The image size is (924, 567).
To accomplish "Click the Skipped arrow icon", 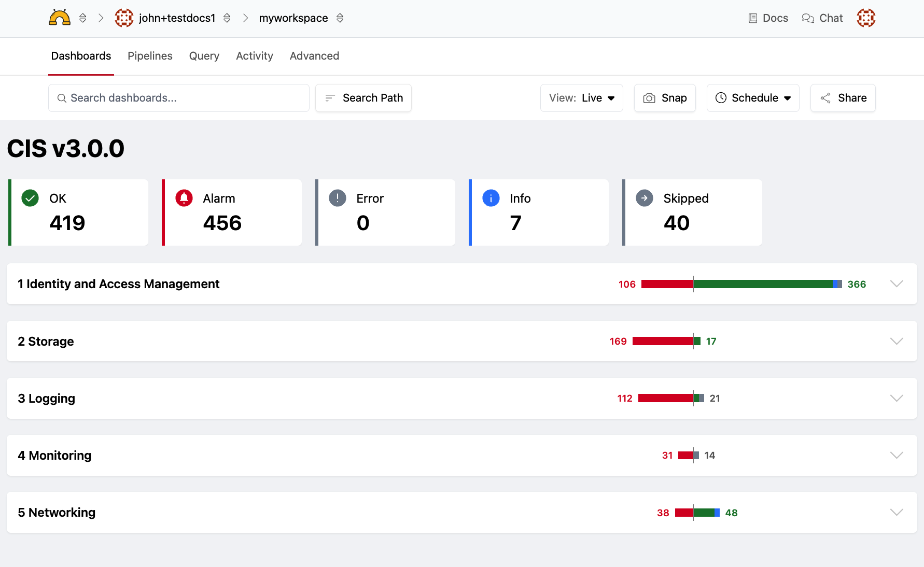I will tap(644, 198).
